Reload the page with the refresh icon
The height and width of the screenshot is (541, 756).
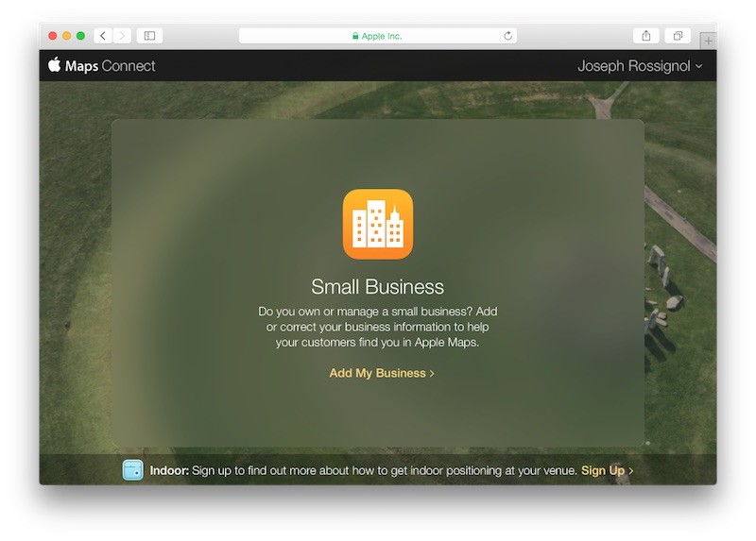507,36
